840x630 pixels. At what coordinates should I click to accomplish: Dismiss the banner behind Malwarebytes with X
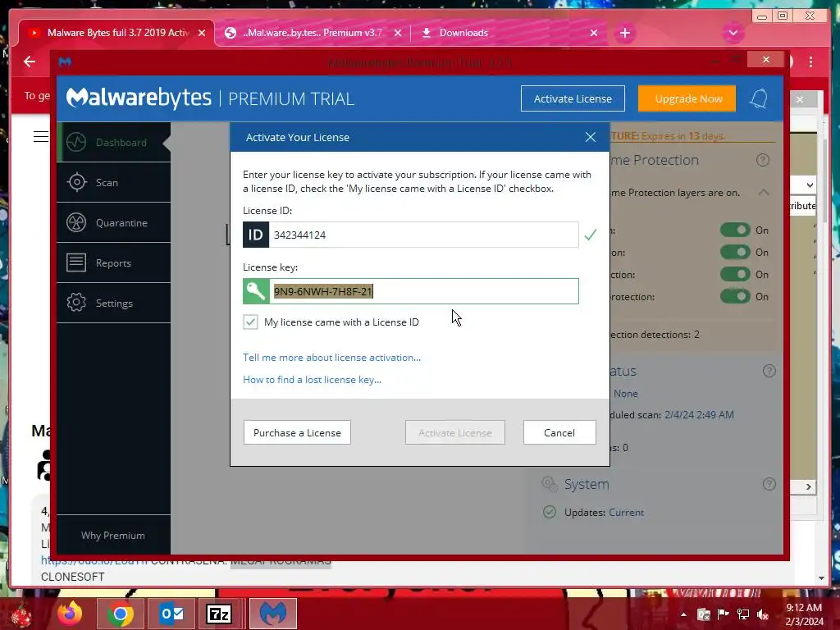tap(800, 99)
